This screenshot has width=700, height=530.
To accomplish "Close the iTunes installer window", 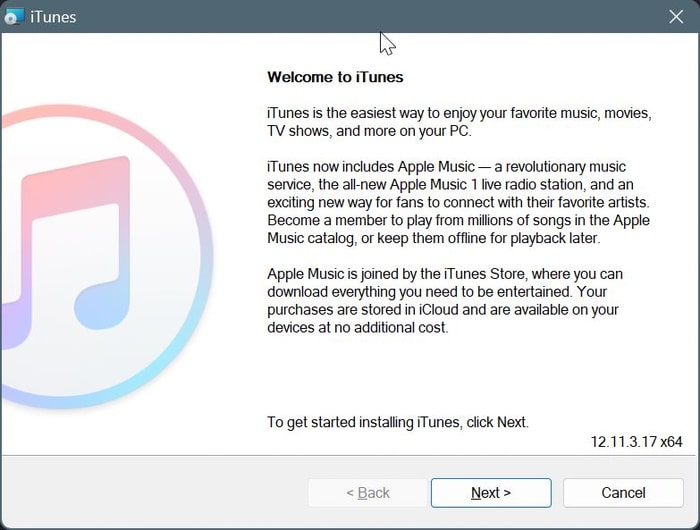I will pyautogui.click(x=676, y=17).
